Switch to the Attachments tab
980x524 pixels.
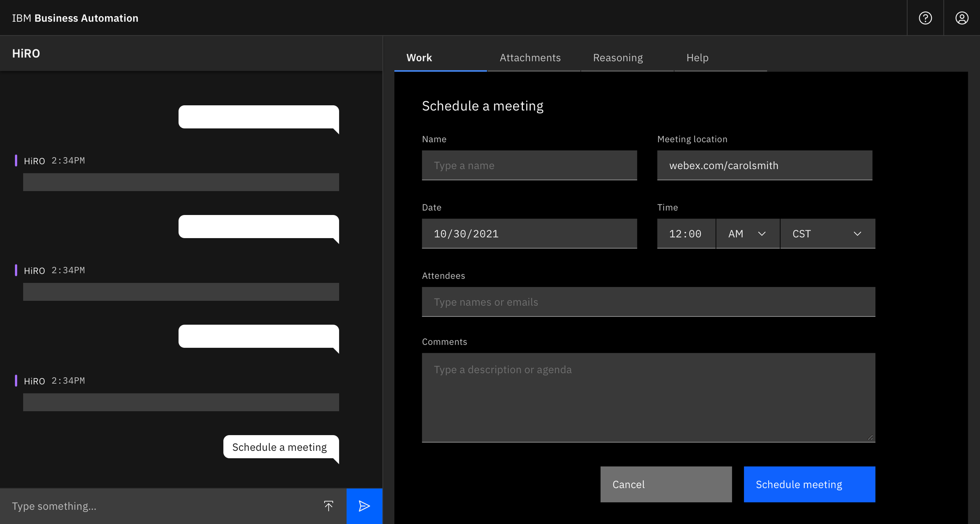534,58
